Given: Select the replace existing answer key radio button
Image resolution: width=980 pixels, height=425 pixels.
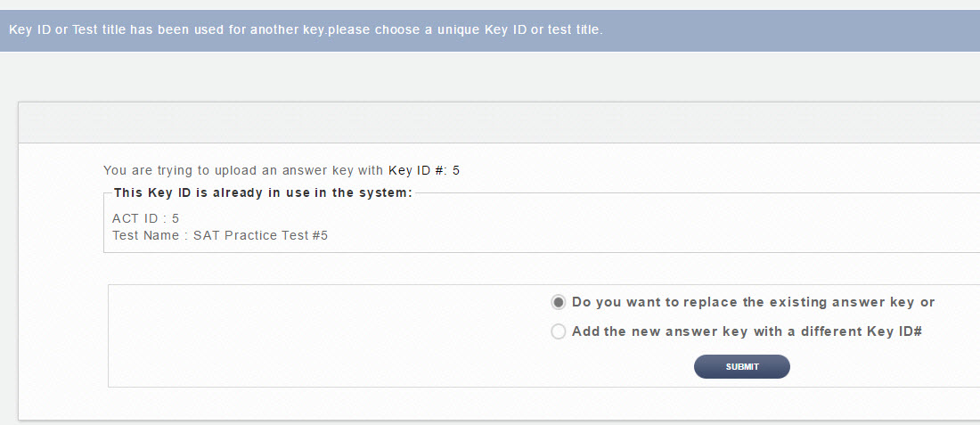Looking at the screenshot, I should 559,302.
